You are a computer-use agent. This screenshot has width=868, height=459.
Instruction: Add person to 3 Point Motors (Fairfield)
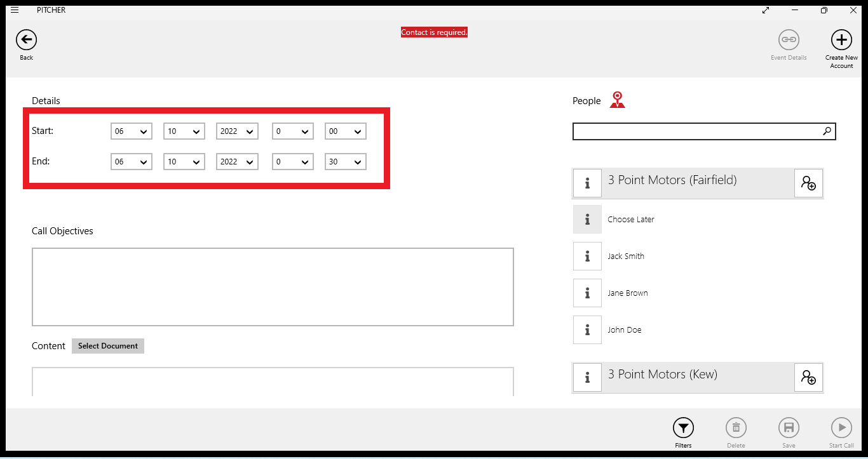pos(808,183)
